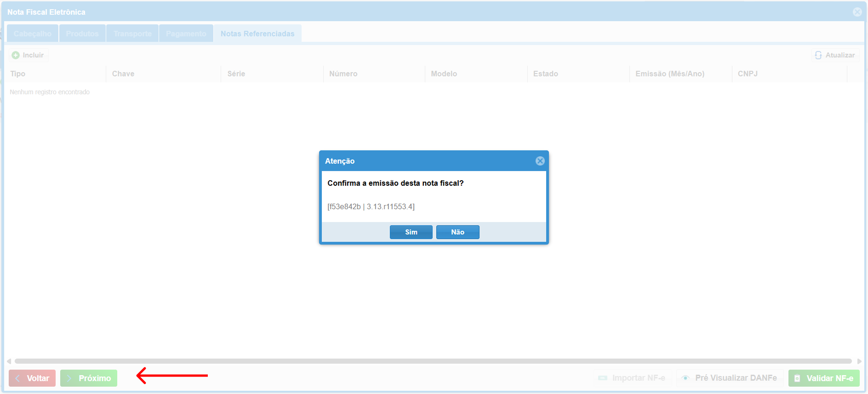Switch to the Produtos tab
Image resolution: width=868 pixels, height=394 pixels.
[x=82, y=34]
